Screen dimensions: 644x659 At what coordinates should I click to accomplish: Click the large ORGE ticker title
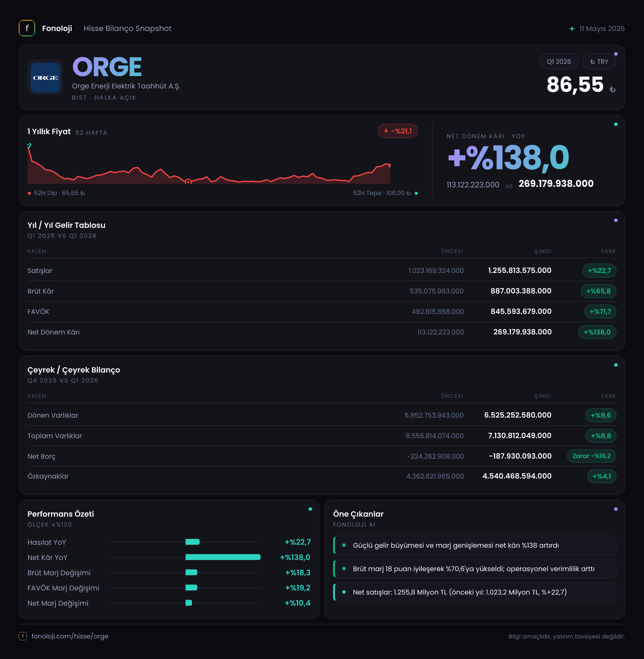tap(107, 67)
